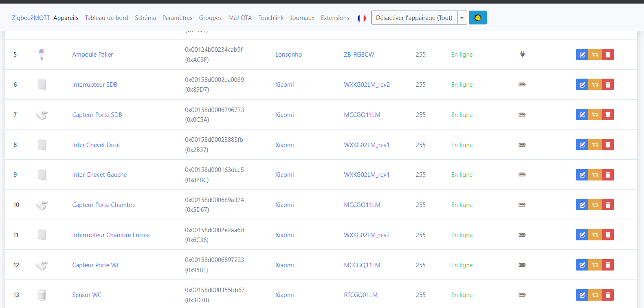Viewport: 644px width, 308px height.
Task: Click the mains power plug icon
Action: [522, 55]
